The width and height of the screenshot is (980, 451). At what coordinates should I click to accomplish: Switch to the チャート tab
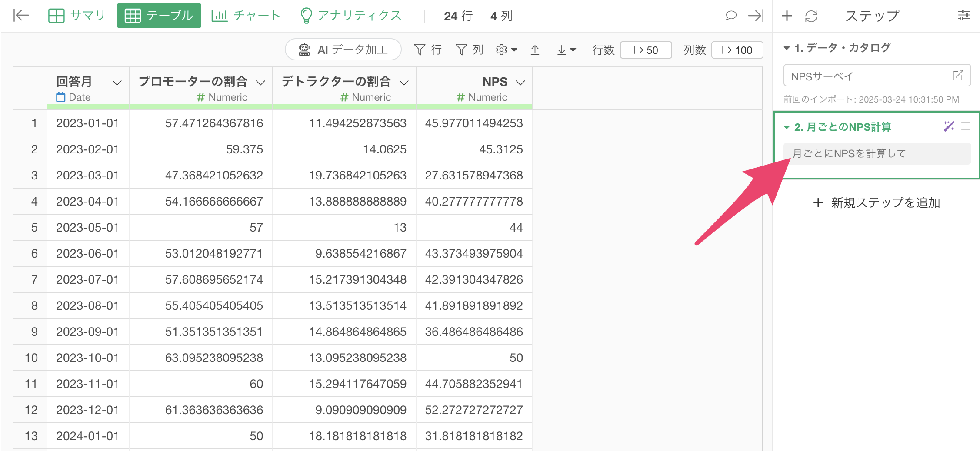click(x=246, y=16)
